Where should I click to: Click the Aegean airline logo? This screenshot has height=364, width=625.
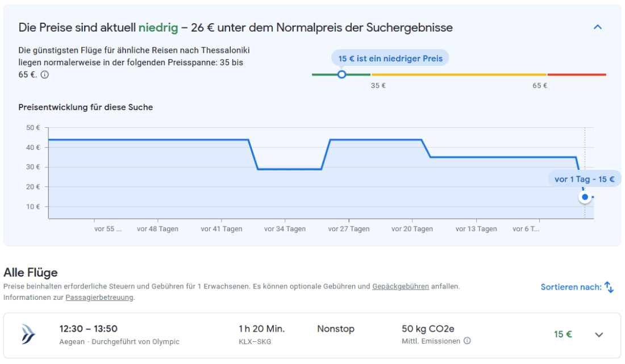tap(28, 334)
